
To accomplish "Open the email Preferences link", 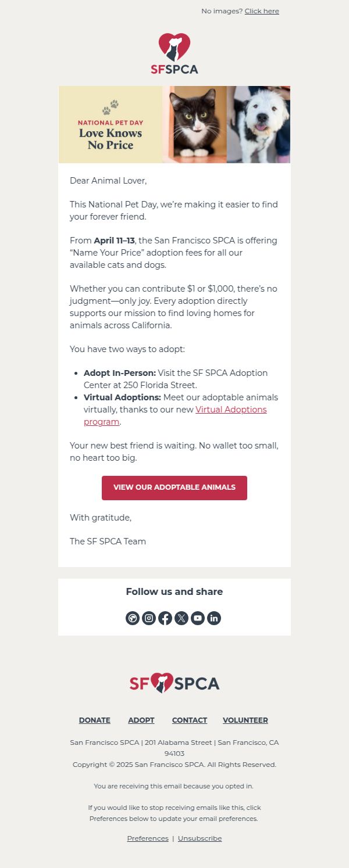I will [148, 838].
